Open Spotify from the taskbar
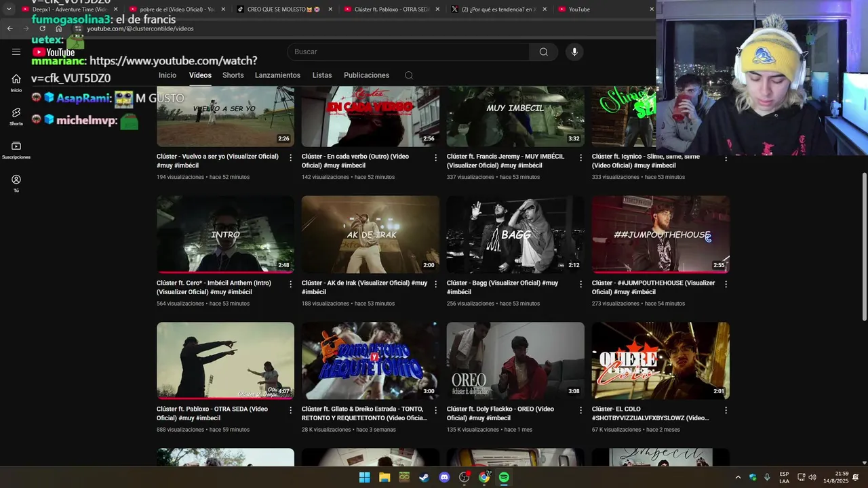Image resolution: width=868 pixels, height=488 pixels. pos(504,477)
